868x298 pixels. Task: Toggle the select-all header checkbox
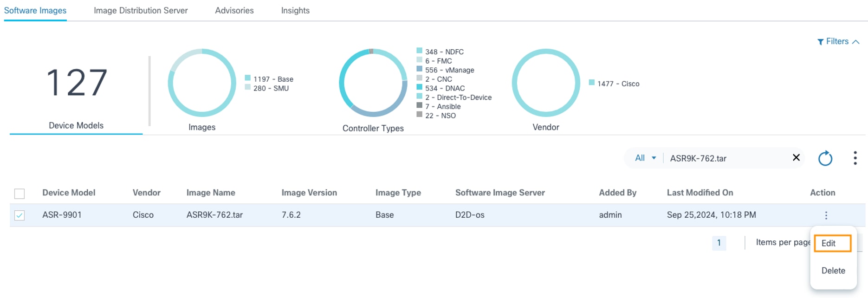[x=19, y=194]
